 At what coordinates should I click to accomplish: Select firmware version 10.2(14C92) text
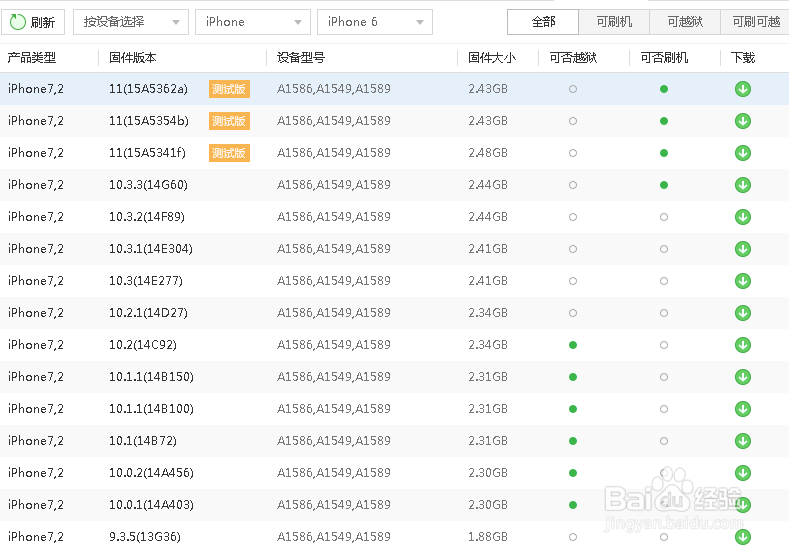(142, 345)
